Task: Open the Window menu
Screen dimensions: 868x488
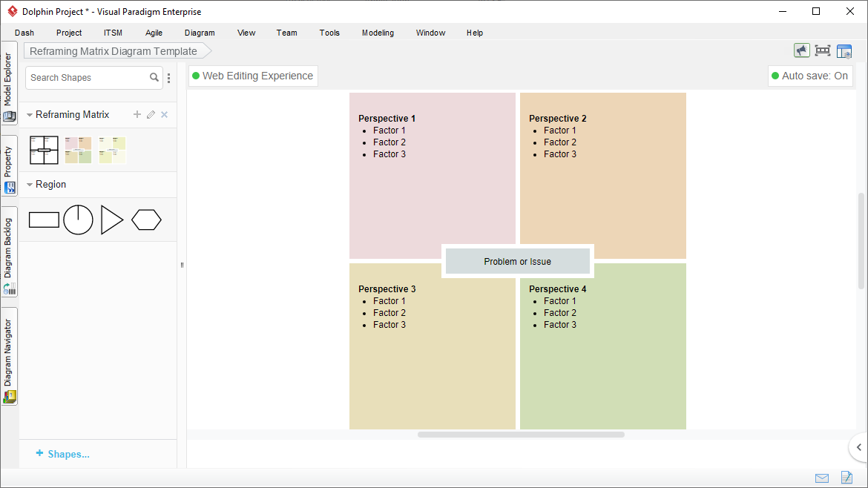Action: pyautogui.click(x=431, y=33)
